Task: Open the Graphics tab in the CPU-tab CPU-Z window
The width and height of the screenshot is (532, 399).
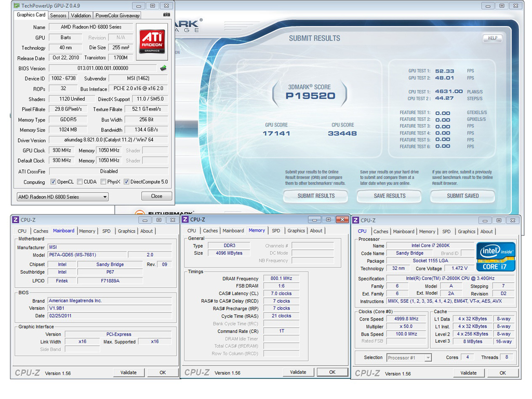Action: point(467,231)
